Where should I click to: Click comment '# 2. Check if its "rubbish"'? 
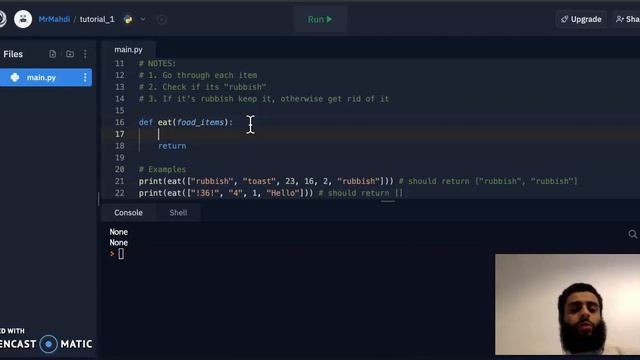tap(202, 87)
